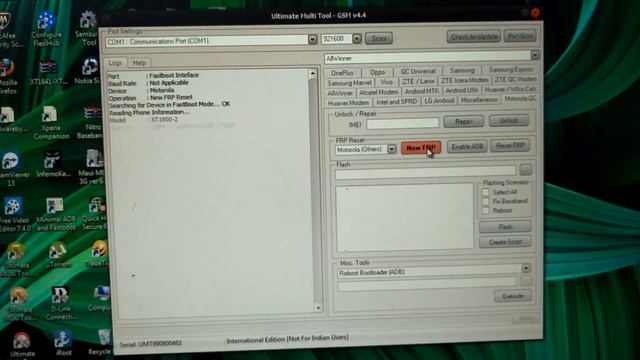Click the Scan ports button
Screen dimensions: 640x360
click(x=379, y=38)
